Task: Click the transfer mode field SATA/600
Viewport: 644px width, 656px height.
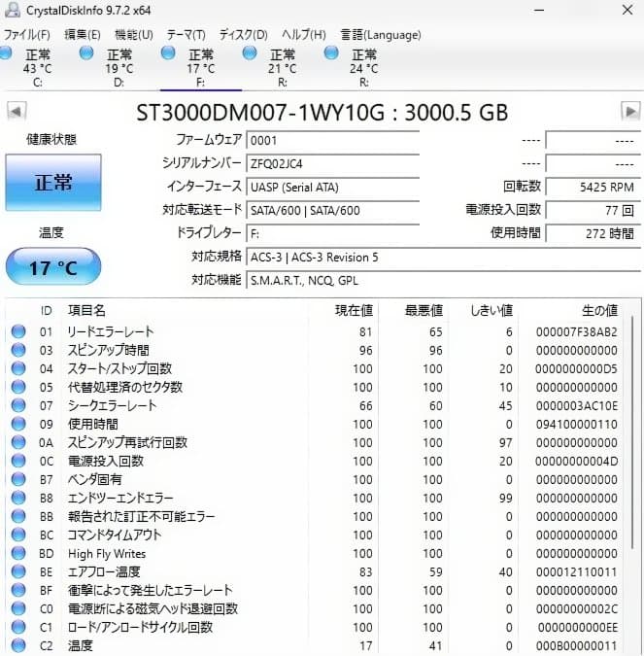Action: point(333,211)
